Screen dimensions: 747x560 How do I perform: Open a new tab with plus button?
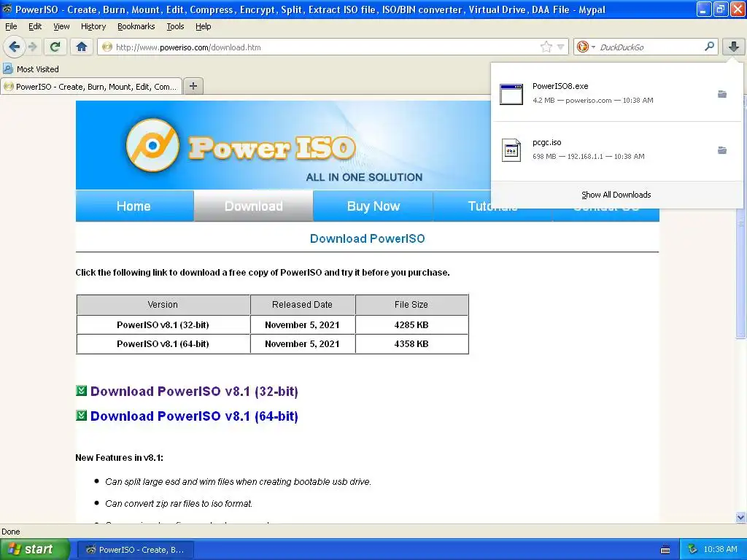click(193, 86)
